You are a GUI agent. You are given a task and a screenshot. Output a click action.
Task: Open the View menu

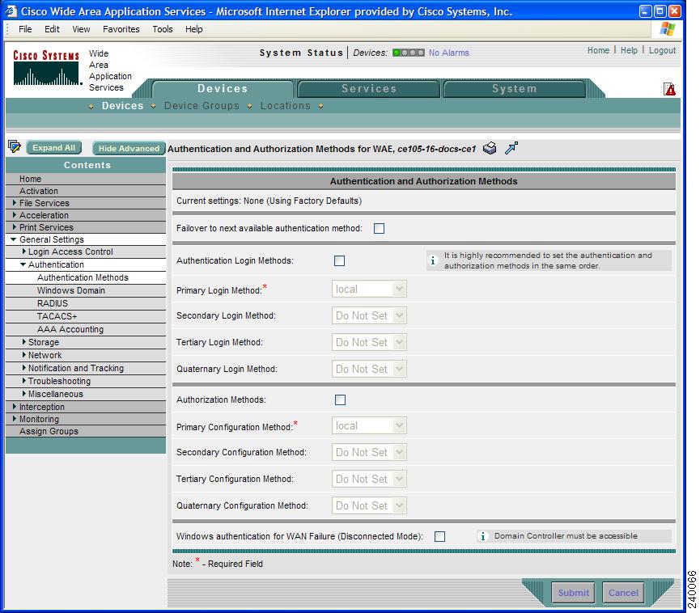point(81,29)
